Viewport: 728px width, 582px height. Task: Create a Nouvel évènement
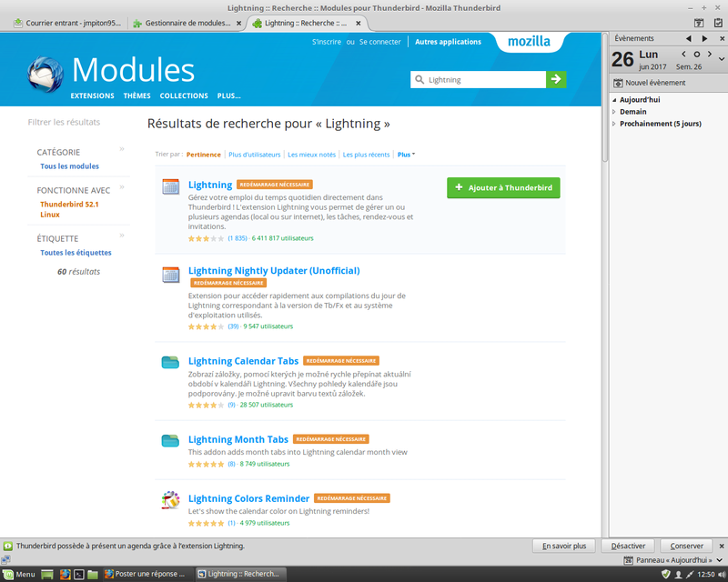coord(650,83)
